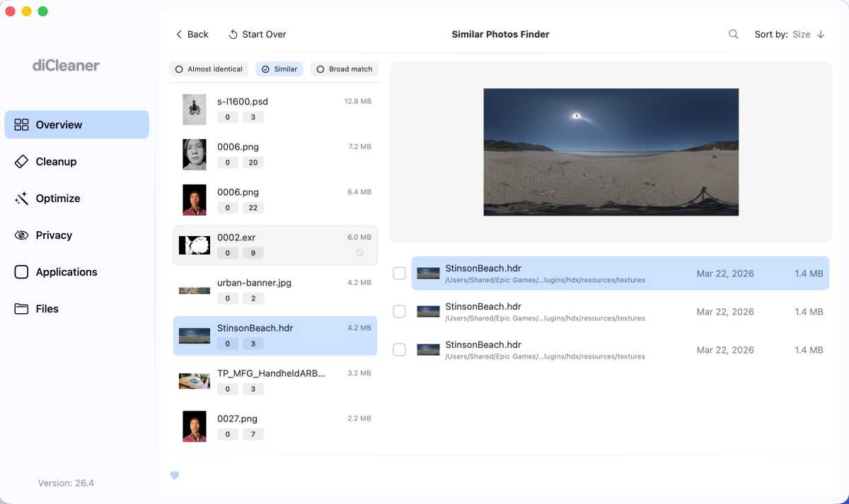
Task: Select the Almost identical match option
Action: pyautogui.click(x=209, y=69)
